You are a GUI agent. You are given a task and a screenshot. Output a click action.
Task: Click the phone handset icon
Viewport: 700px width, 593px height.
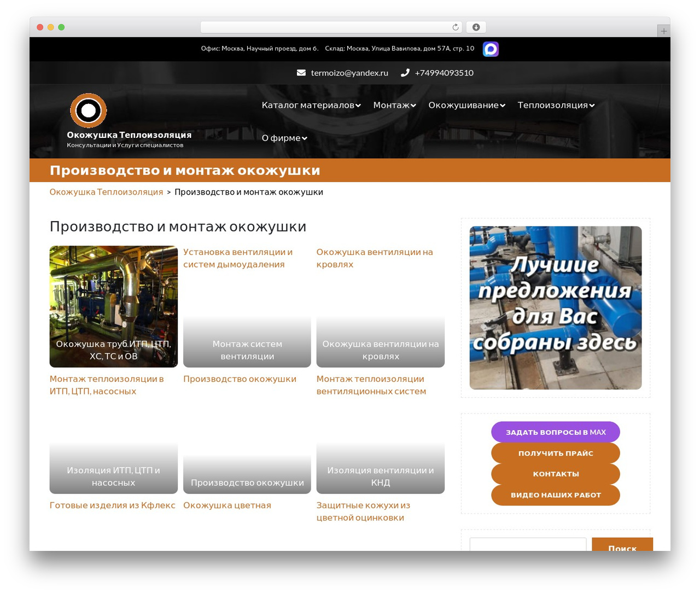click(405, 73)
